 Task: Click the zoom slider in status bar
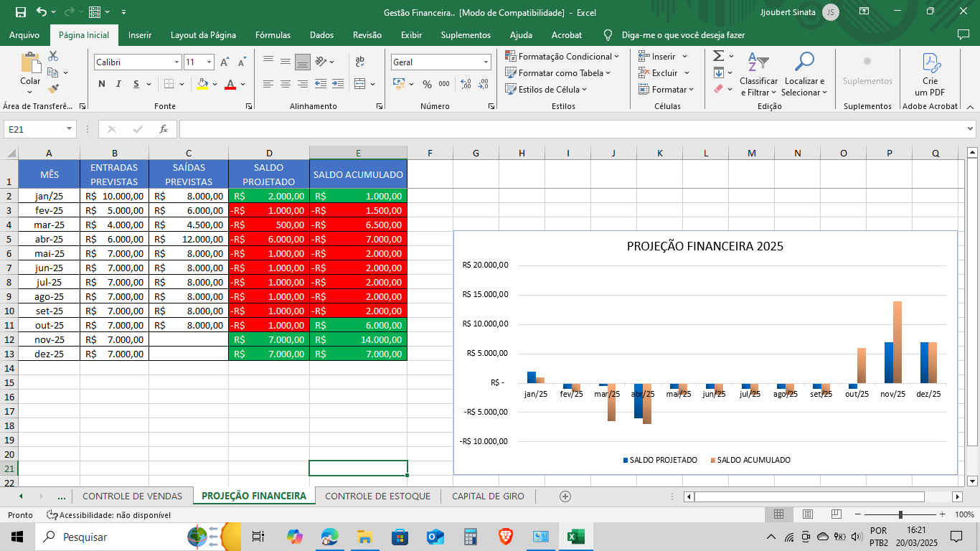click(900, 514)
